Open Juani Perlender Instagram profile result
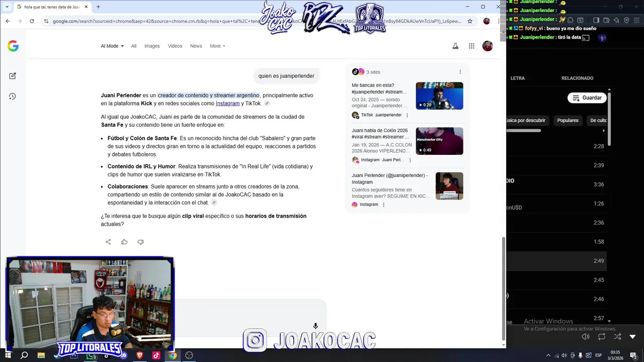Viewport: 644px width, 362px height. point(390,178)
